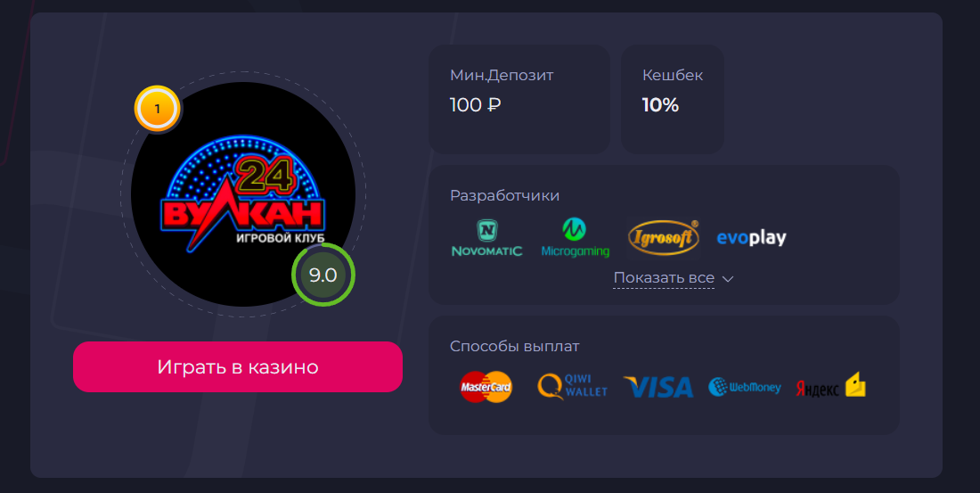Viewport: 980px width, 493px height.
Task: Open the Evoplay developer logo
Action: (x=751, y=238)
